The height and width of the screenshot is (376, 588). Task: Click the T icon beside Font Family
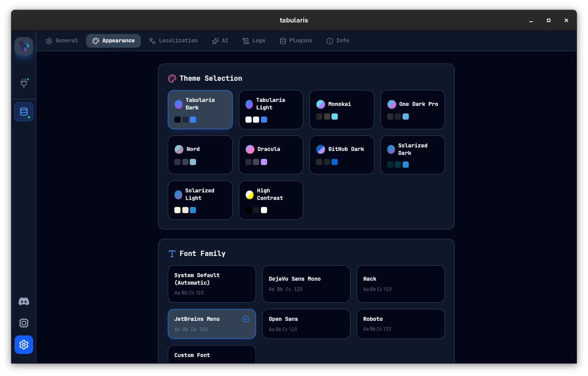click(172, 254)
